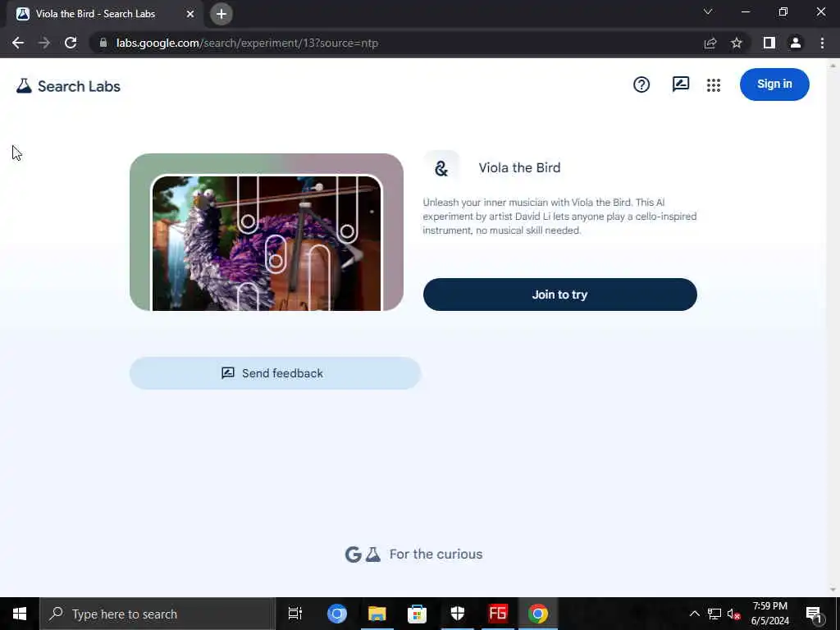
Task: Open Task View from the taskbar
Action: click(295, 614)
